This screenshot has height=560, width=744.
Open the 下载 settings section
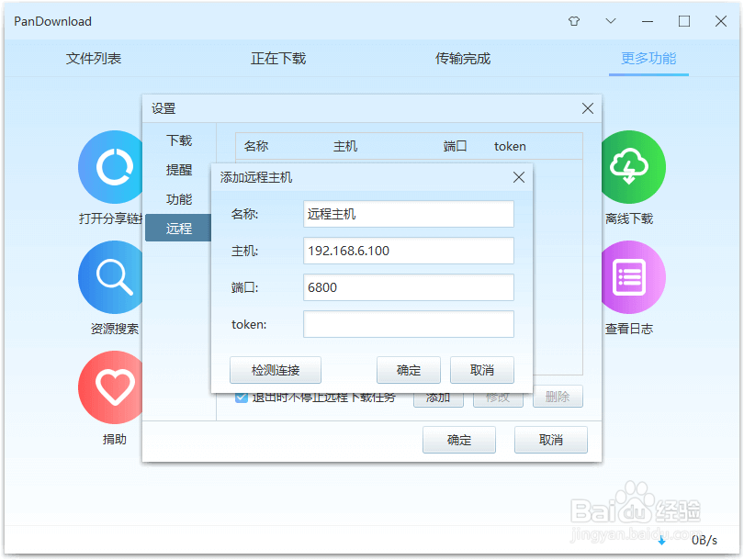pyautogui.click(x=179, y=140)
